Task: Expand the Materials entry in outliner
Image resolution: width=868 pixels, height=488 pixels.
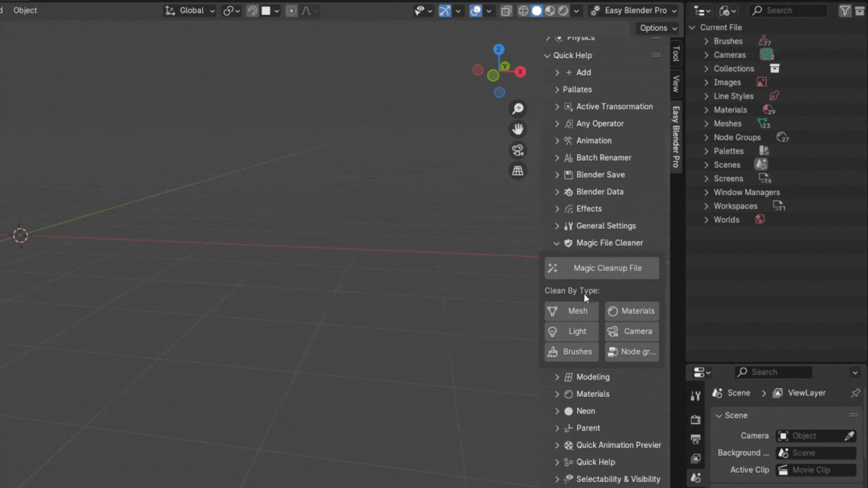Action: click(706, 110)
